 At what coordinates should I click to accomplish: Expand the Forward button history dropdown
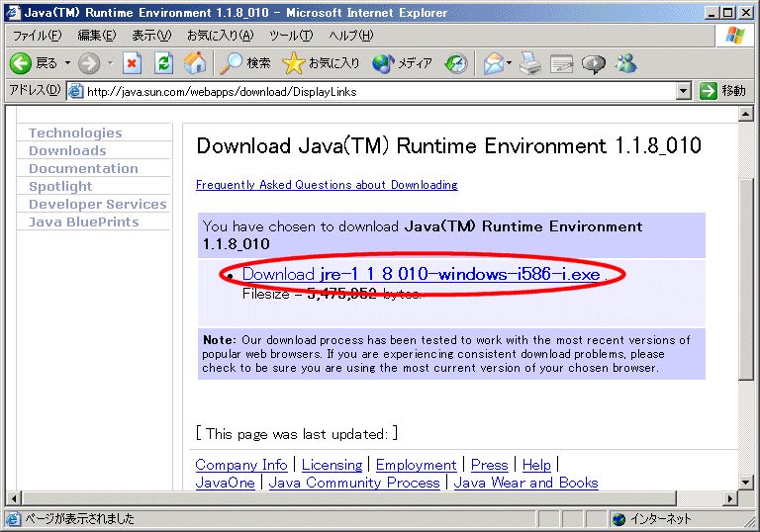[110, 63]
